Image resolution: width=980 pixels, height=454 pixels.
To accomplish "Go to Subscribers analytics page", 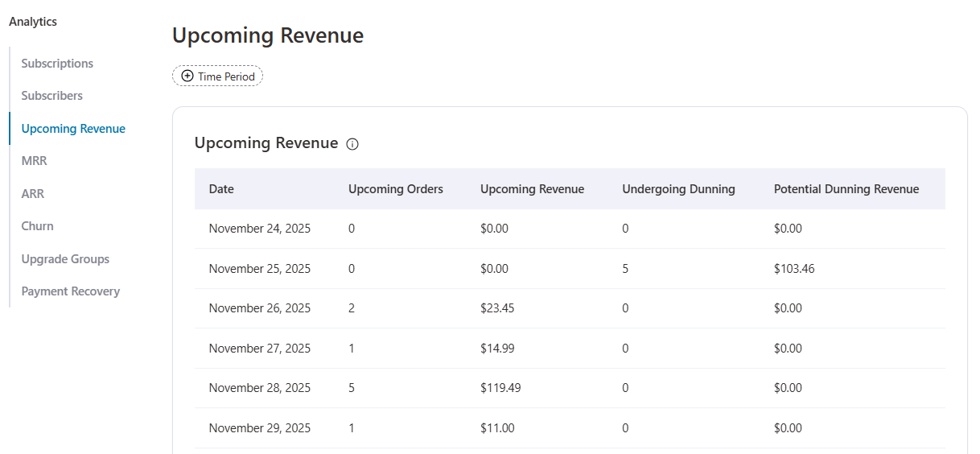I will click(x=52, y=96).
